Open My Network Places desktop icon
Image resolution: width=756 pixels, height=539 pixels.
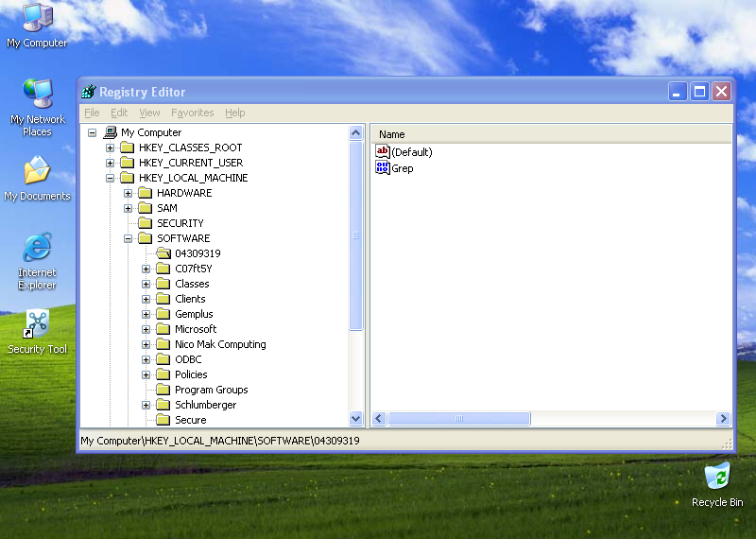point(37,108)
